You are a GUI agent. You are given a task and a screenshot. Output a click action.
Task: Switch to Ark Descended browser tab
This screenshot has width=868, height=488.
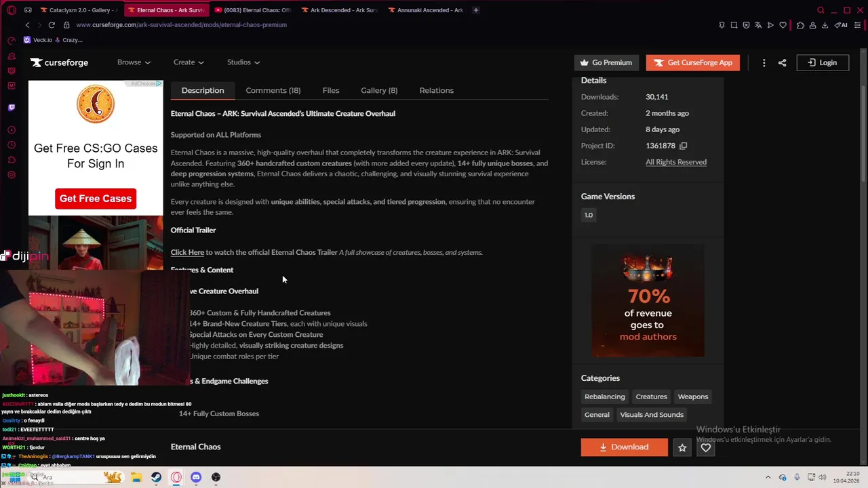point(338,10)
